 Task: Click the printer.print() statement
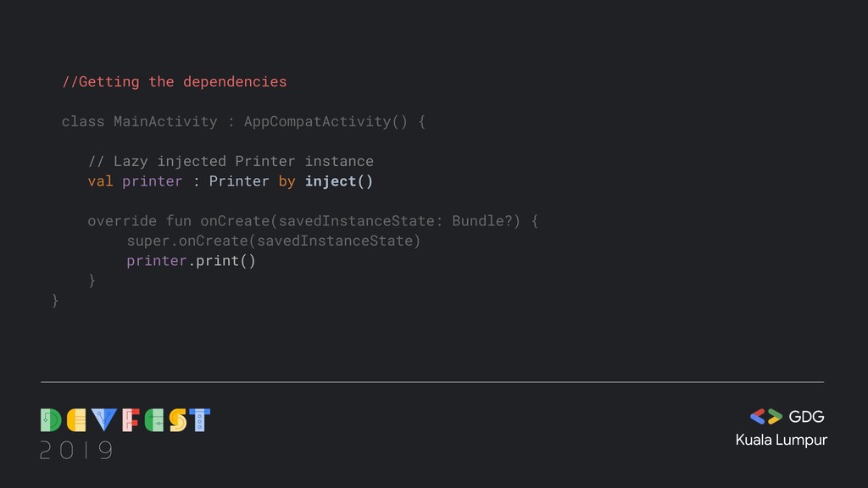point(191,261)
